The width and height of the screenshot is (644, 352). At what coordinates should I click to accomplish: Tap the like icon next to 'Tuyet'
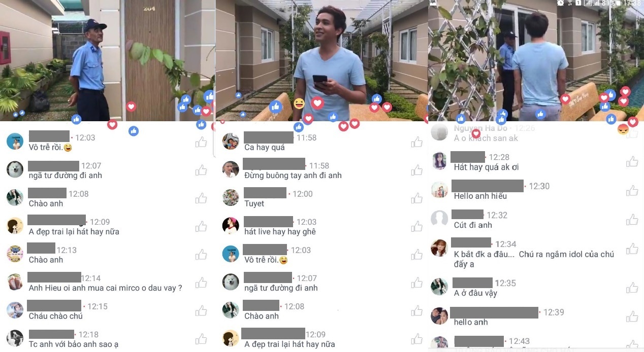417,198
